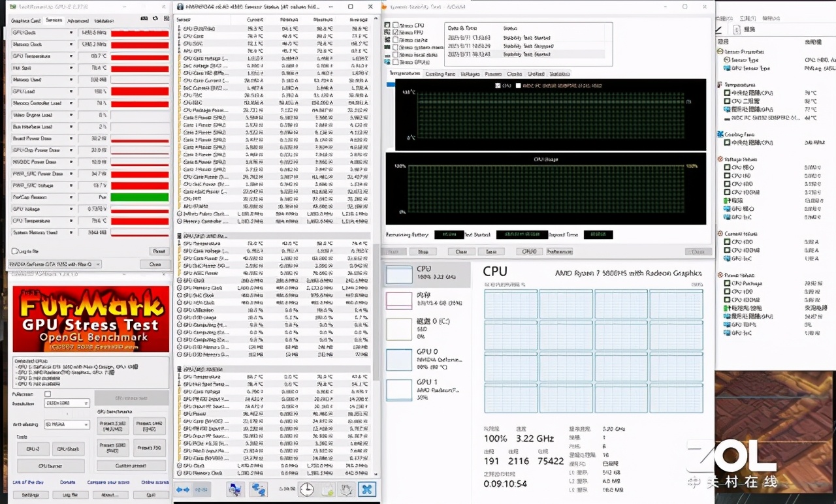
Task: Toggle the CPU checkbox above temperature graph
Action: click(x=499, y=85)
